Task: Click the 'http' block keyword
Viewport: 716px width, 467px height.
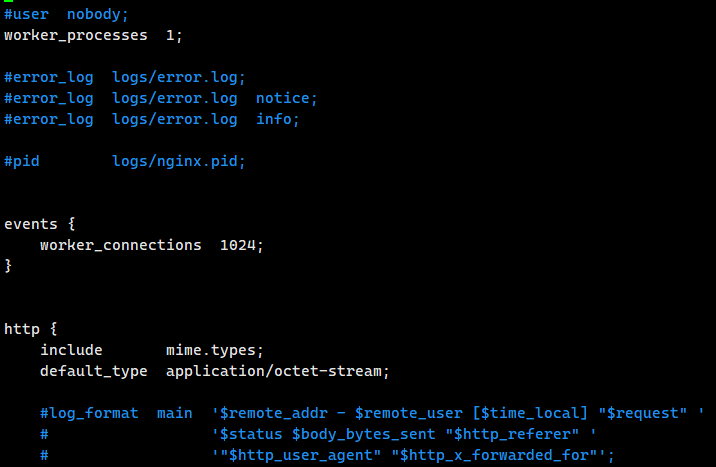Action: (x=22, y=329)
